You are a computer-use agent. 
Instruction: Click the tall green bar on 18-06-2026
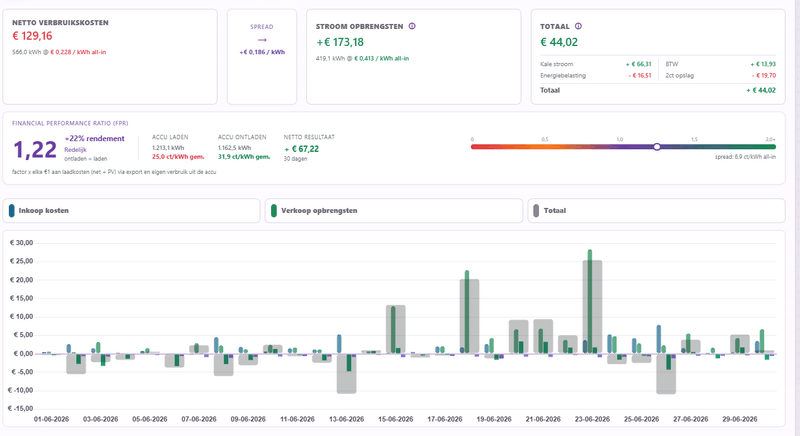[x=467, y=312]
